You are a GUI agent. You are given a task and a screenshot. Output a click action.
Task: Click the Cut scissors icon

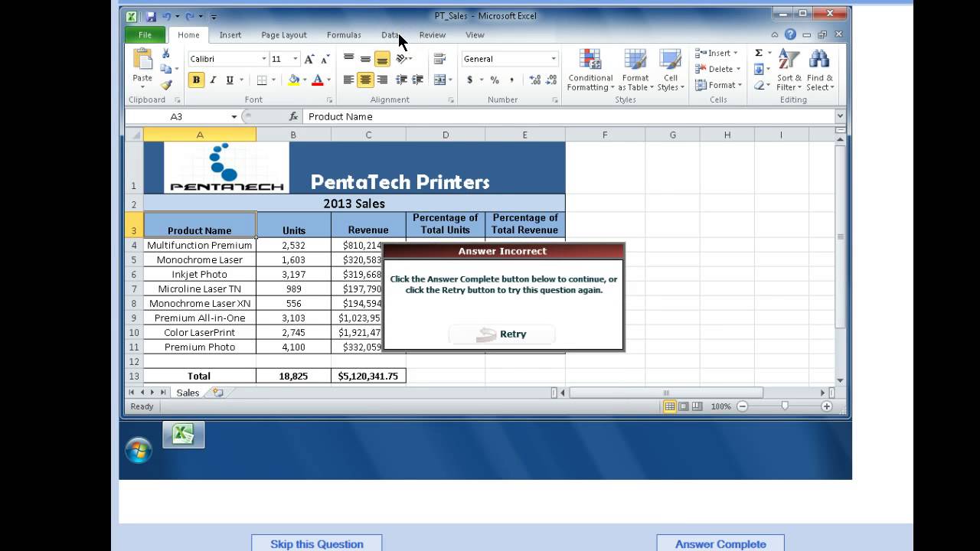point(165,54)
